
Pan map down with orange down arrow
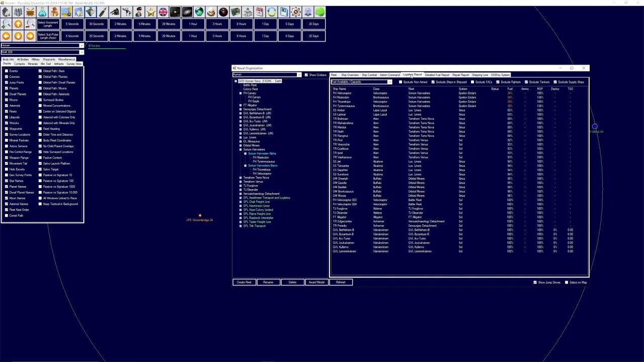tap(18, 36)
